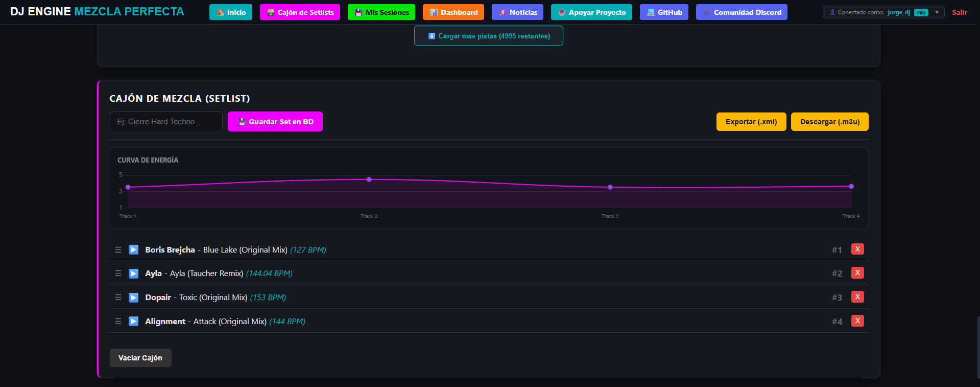Image resolution: width=980 pixels, height=387 pixels.
Task: Click the drag handle of the Ayla track
Action: click(x=118, y=274)
